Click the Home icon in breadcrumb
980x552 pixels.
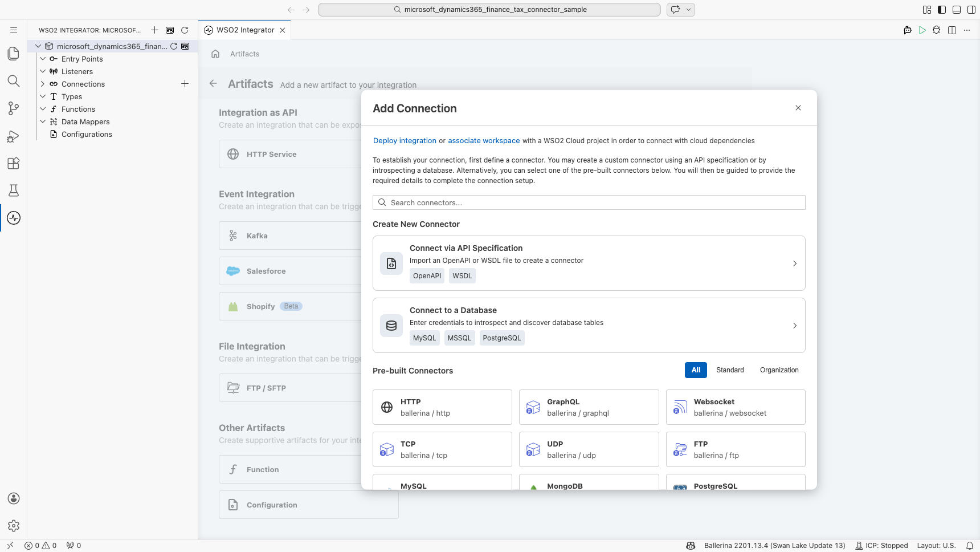click(x=215, y=54)
